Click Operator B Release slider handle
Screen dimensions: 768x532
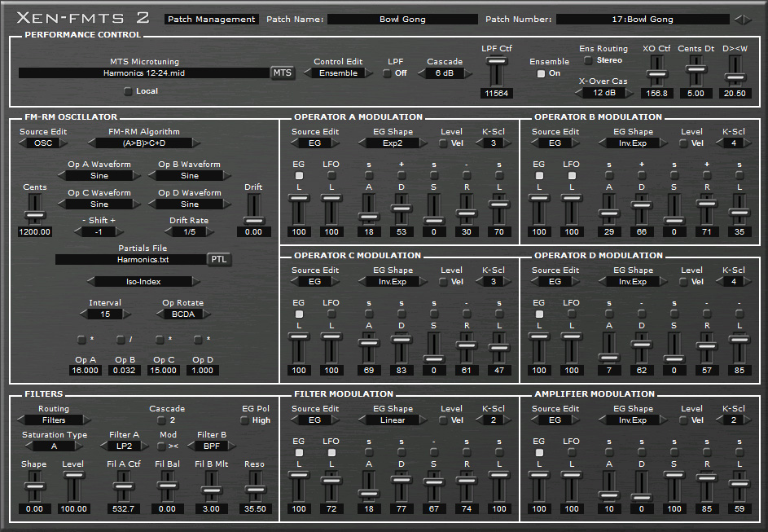pos(707,202)
